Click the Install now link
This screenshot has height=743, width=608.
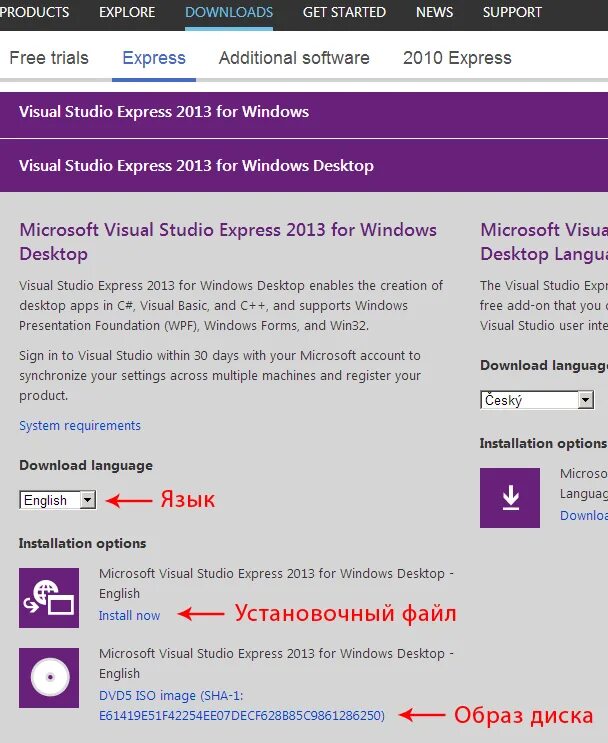pyautogui.click(x=129, y=616)
